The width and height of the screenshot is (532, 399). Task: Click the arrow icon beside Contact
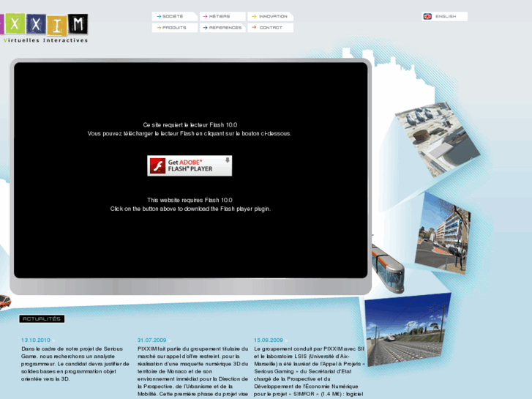254,28
